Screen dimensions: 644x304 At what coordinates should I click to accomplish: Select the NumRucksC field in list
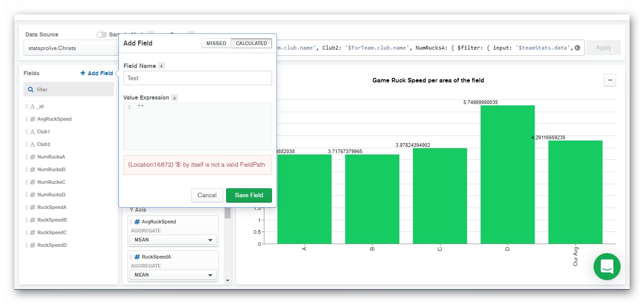tap(51, 182)
